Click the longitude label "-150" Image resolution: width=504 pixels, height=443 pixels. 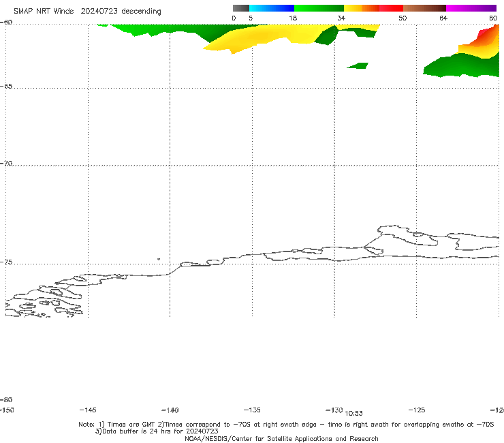pyautogui.click(x=7, y=410)
